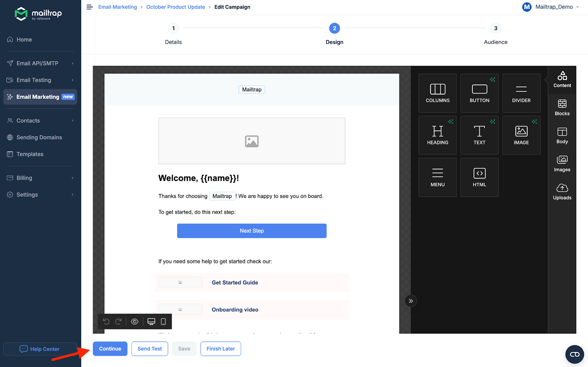
Task: Click Get Started Guide link
Action: 235,282
